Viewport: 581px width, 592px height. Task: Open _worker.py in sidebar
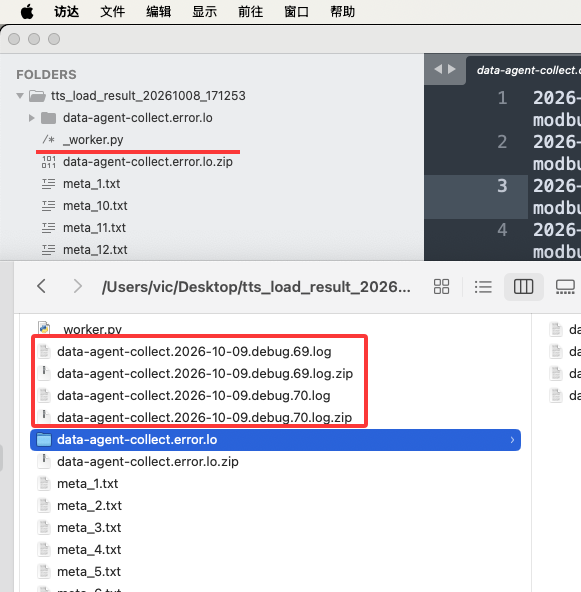[93, 140]
